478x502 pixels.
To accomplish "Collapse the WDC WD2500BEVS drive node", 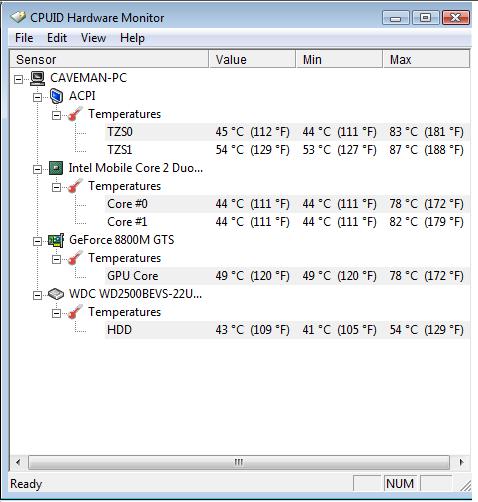I will [37, 295].
